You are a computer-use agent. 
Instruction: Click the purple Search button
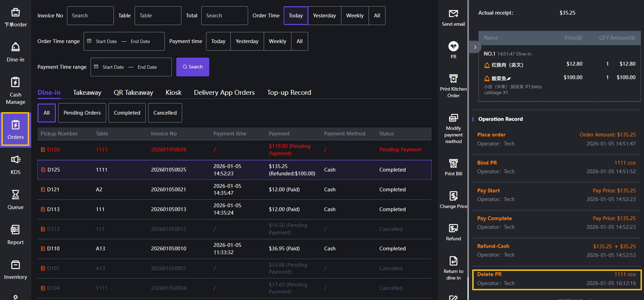point(193,67)
